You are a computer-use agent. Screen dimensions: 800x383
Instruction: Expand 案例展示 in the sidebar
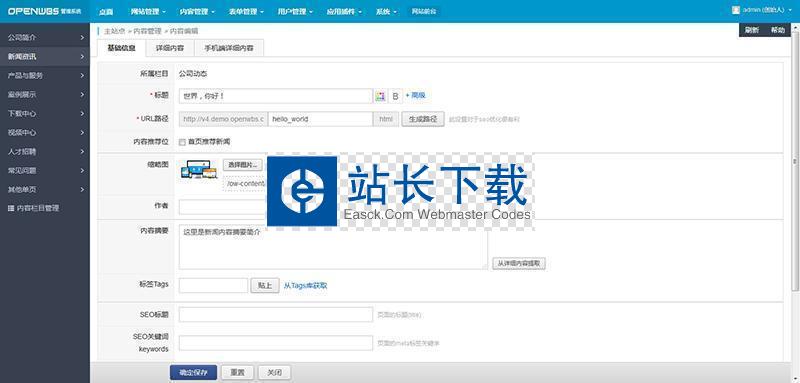45,94
